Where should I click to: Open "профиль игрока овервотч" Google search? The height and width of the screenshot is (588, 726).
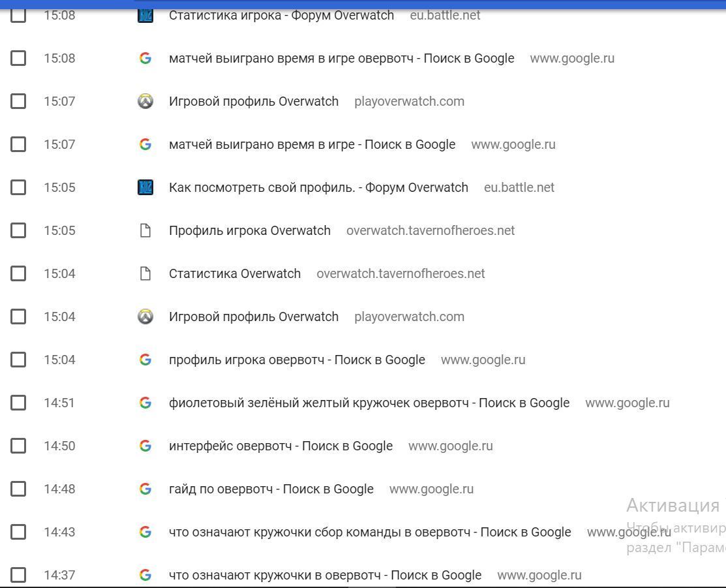(x=297, y=360)
